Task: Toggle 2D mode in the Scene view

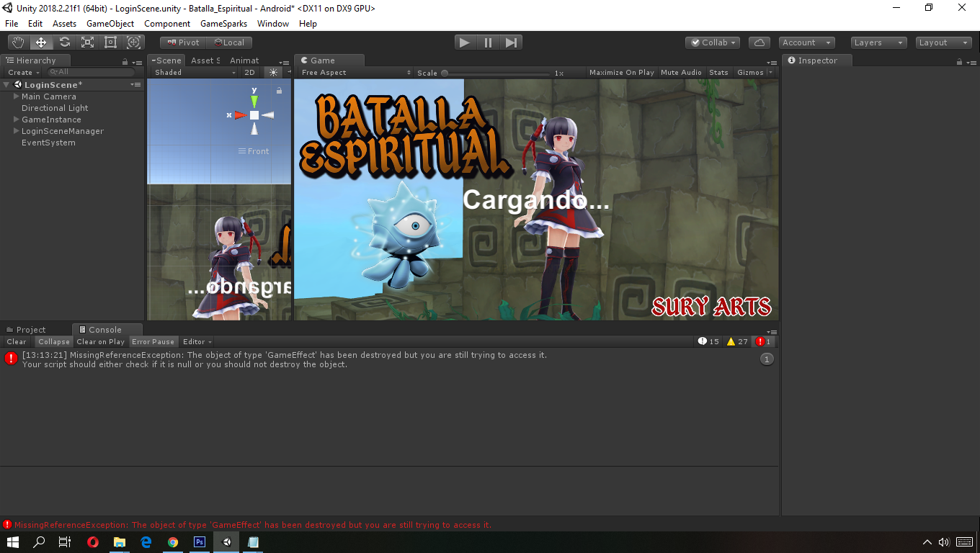Action: coord(249,72)
